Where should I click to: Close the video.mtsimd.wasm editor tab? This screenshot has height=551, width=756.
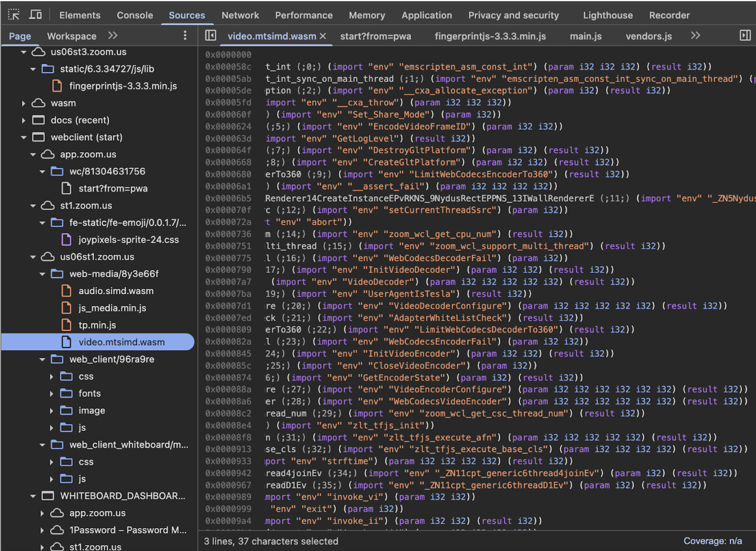pyautogui.click(x=323, y=36)
